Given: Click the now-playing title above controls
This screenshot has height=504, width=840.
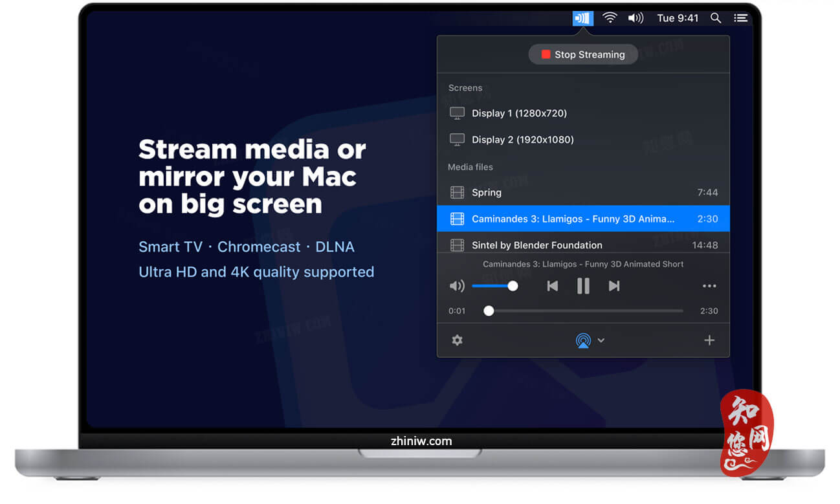Looking at the screenshot, I should 583,264.
